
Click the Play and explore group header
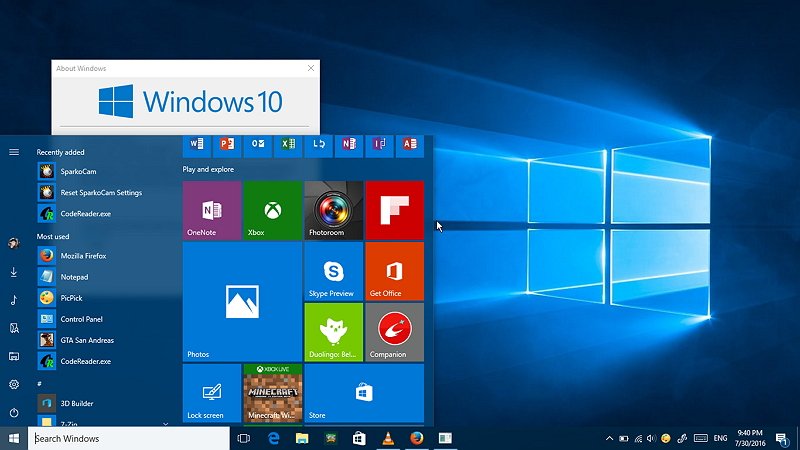208,169
